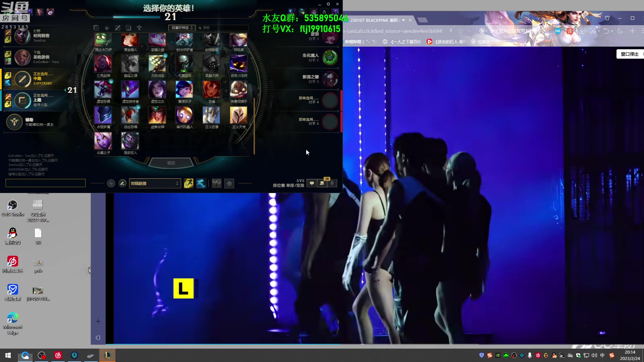644x362 pixels.
Task: Pick the 众星之子 champion icon
Action: 103,141
